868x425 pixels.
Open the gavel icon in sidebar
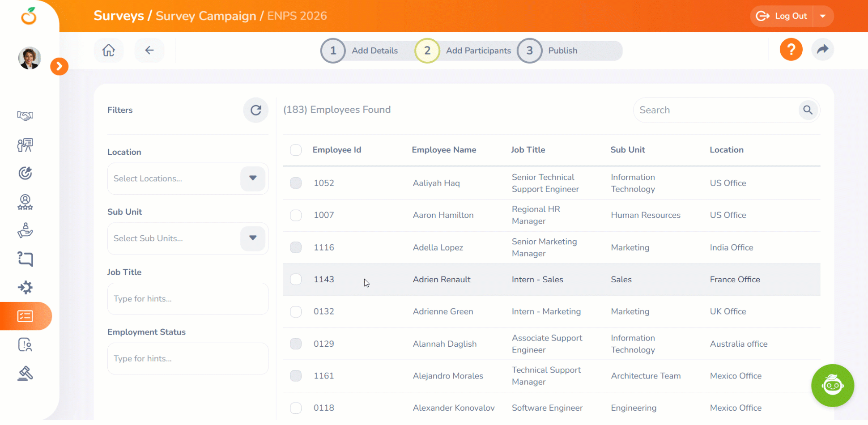(x=25, y=374)
